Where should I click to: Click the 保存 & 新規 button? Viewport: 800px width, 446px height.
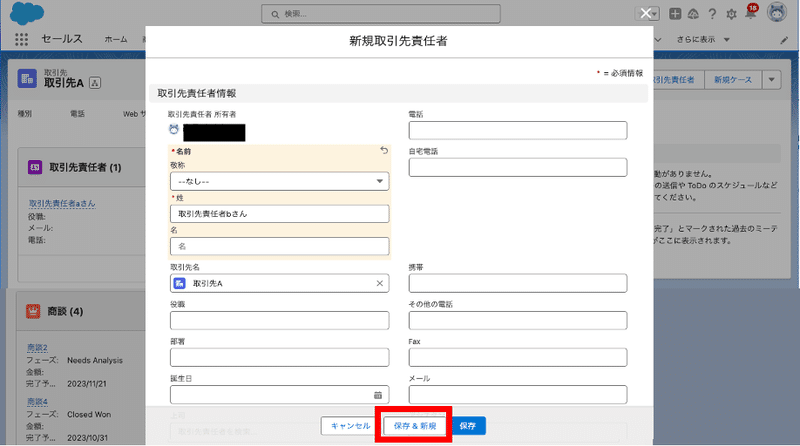coord(415,426)
